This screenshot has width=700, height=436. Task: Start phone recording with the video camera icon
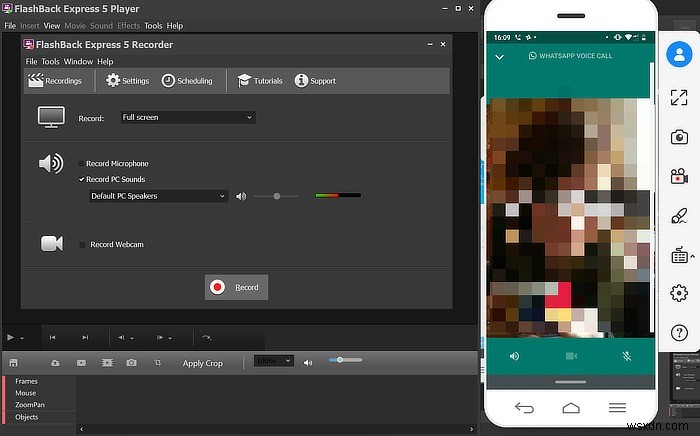click(679, 176)
